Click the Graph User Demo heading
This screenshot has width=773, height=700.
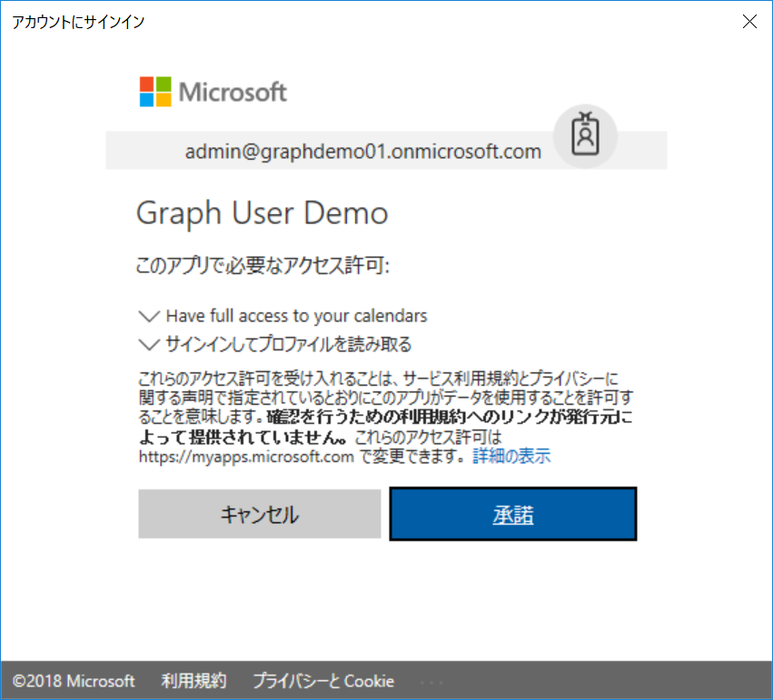coord(263,212)
